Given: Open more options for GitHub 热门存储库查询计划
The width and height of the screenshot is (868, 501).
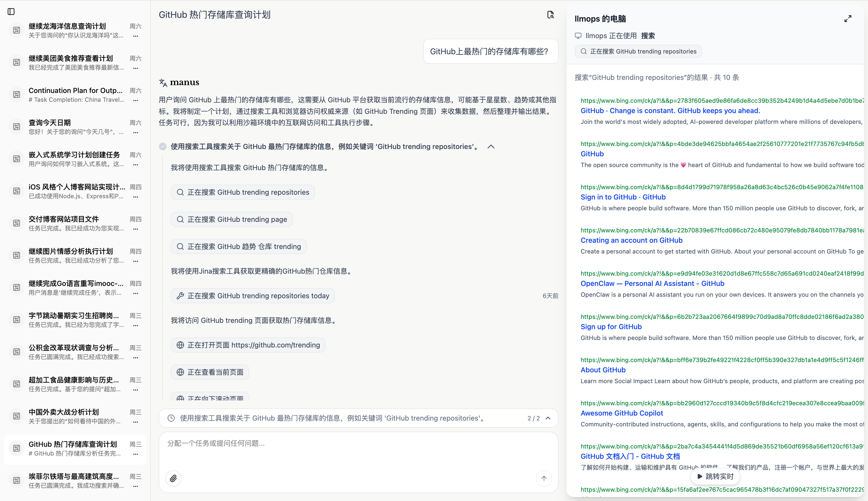Looking at the screenshot, I should tap(135, 454).
